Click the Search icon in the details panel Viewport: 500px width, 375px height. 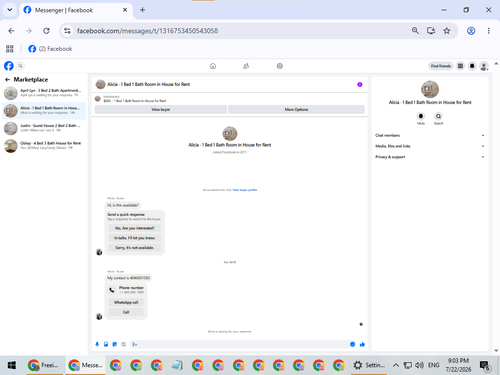438,116
